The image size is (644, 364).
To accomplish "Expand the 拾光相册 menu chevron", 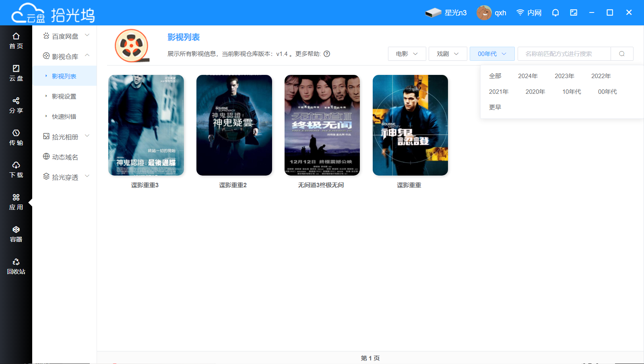I will coord(87,136).
